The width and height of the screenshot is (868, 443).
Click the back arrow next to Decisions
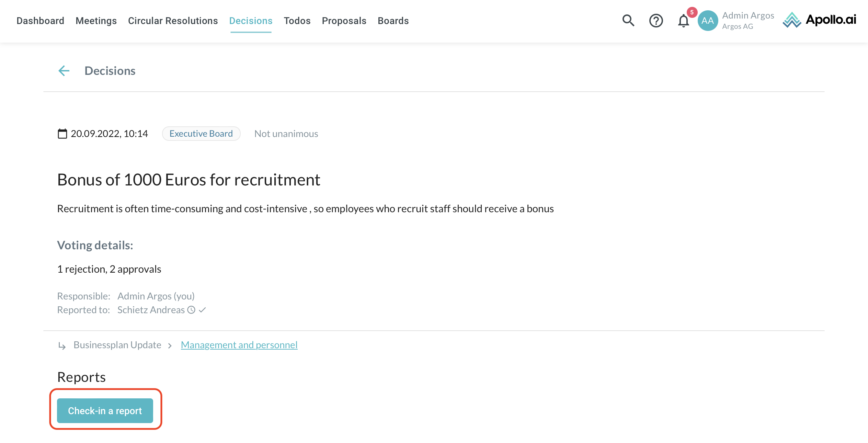pos(64,71)
